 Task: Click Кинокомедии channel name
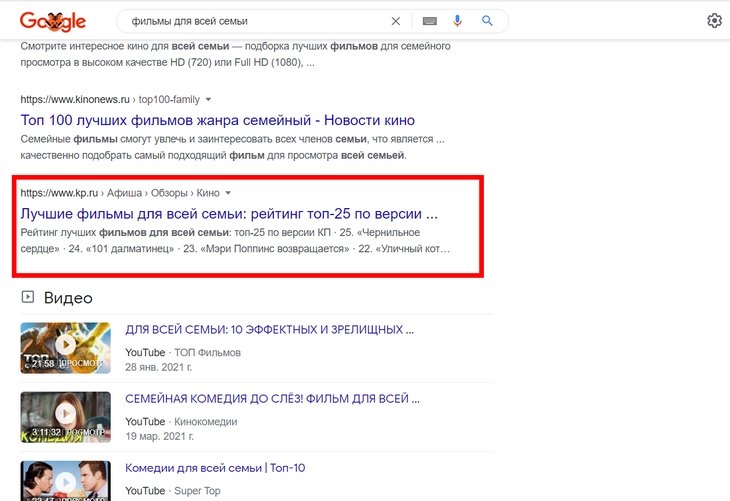point(205,422)
